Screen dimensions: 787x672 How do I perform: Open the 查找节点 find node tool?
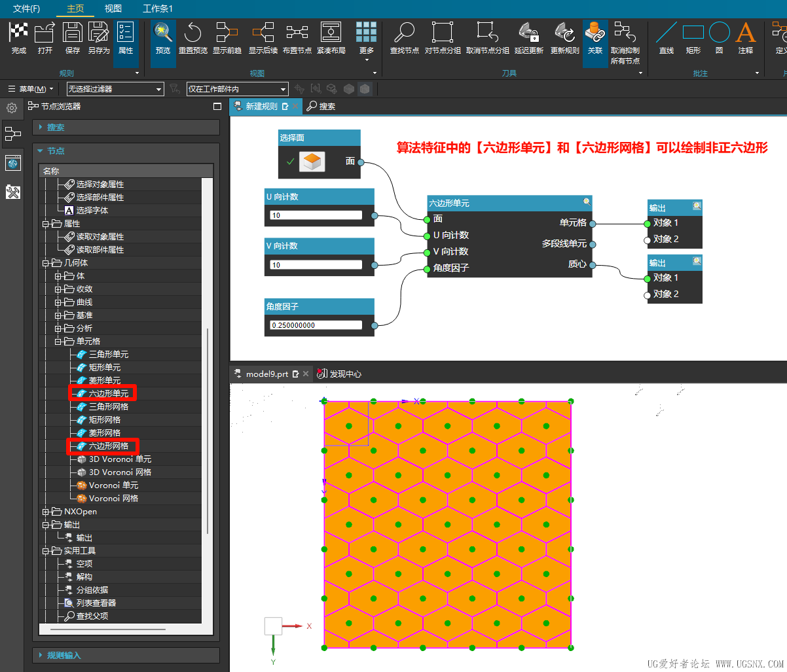tap(404, 37)
